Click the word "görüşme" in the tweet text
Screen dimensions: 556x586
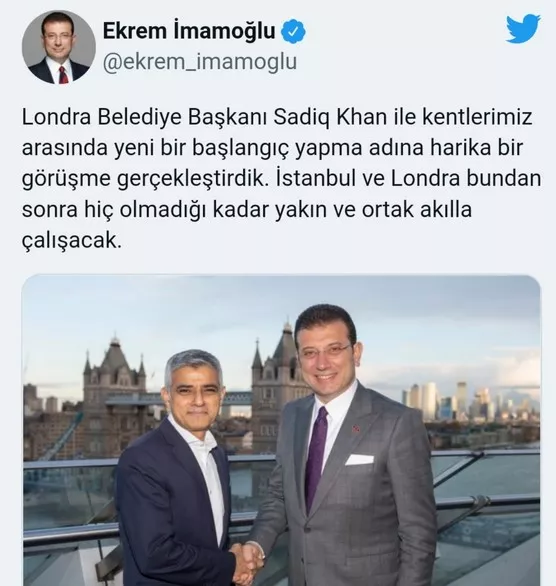click(66, 180)
